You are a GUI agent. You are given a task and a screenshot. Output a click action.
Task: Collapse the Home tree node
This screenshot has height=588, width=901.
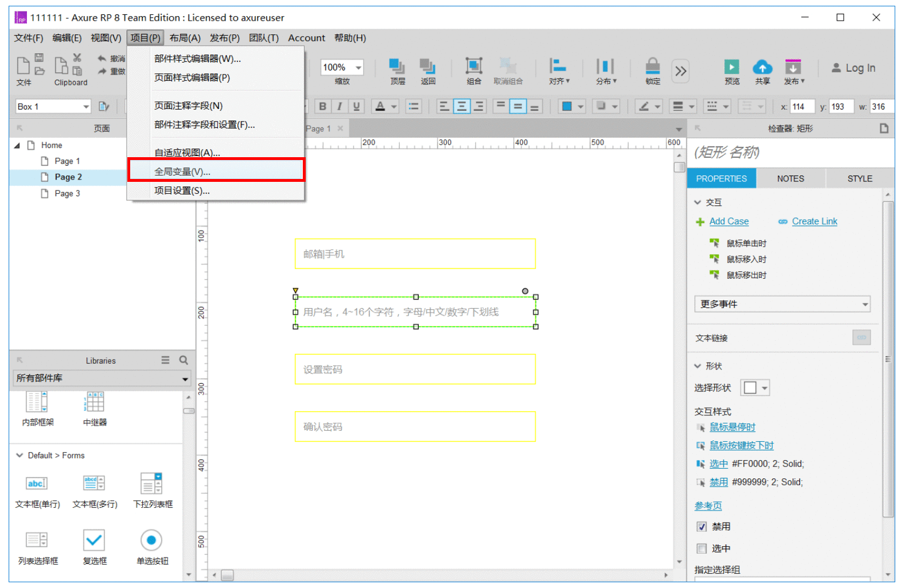coord(17,146)
